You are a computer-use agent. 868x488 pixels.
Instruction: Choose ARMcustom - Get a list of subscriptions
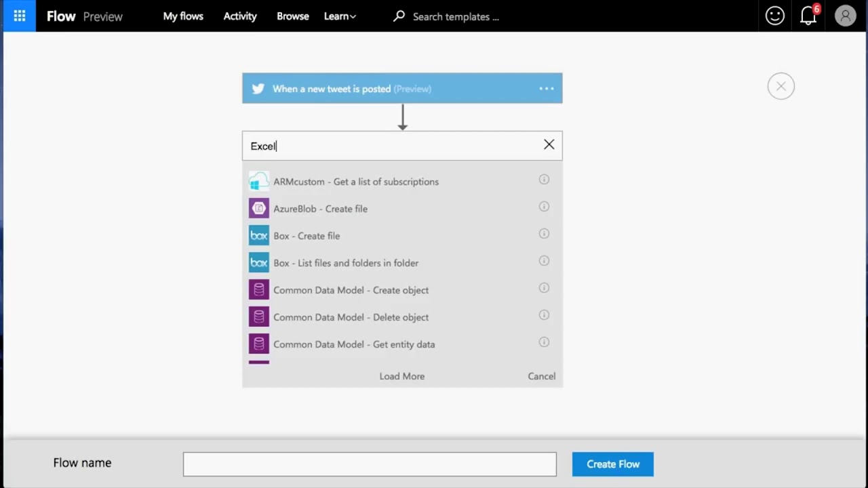point(356,182)
